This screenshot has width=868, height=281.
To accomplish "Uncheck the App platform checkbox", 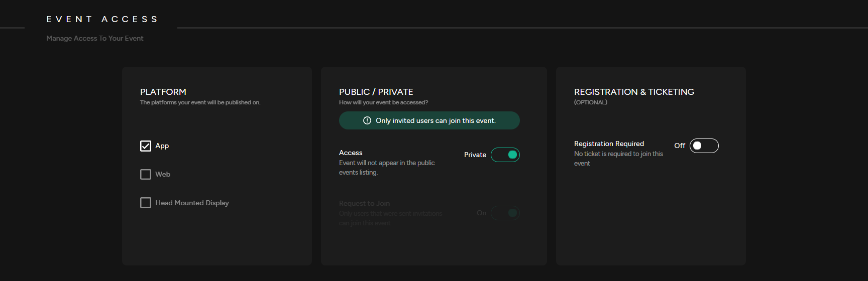I will tap(146, 146).
